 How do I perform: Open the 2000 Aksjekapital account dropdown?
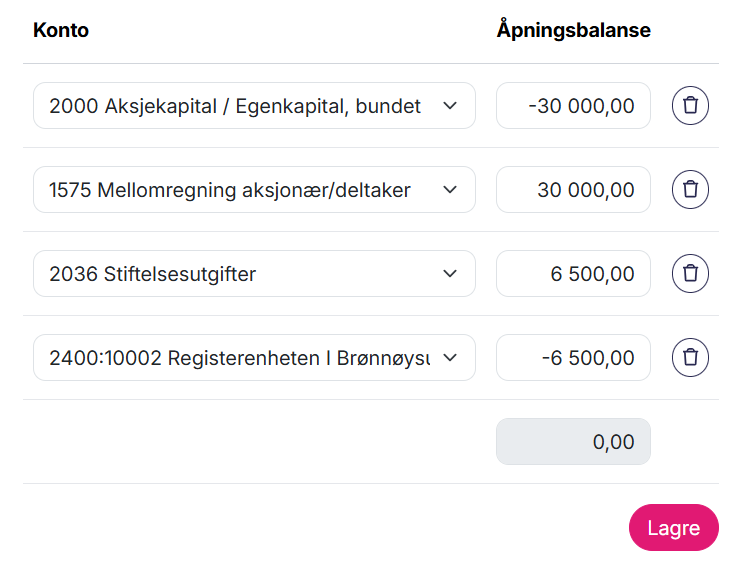pyautogui.click(x=240, y=106)
